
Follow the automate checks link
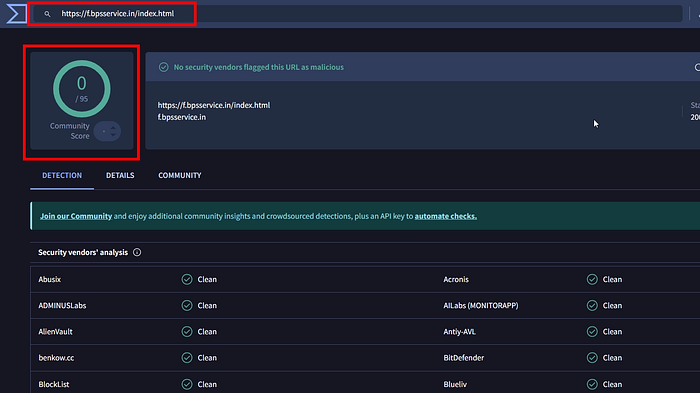(446, 216)
